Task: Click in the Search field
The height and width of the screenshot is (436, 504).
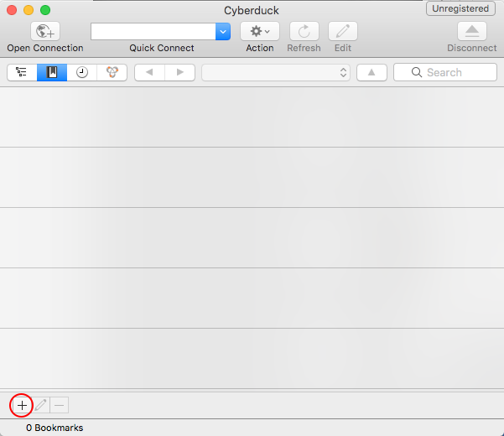Action: pos(445,72)
